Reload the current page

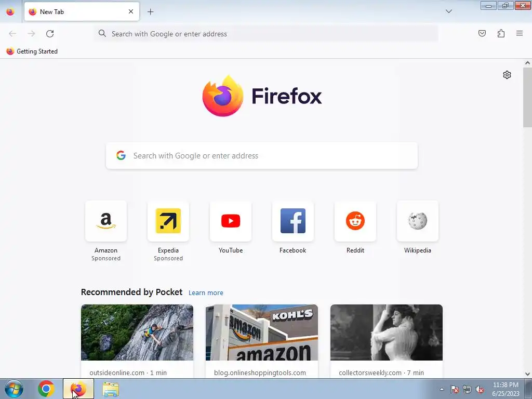[50, 34]
